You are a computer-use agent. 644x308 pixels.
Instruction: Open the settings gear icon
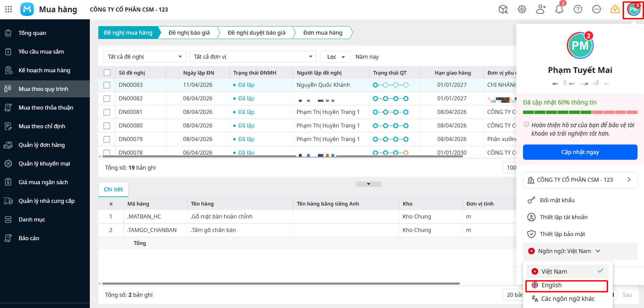coord(522,9)
